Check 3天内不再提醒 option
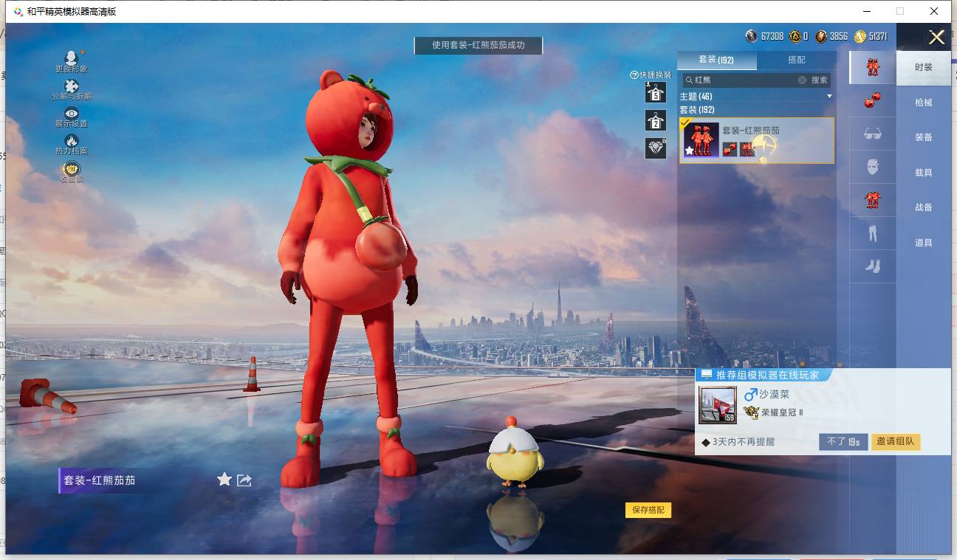 [706, 442]
